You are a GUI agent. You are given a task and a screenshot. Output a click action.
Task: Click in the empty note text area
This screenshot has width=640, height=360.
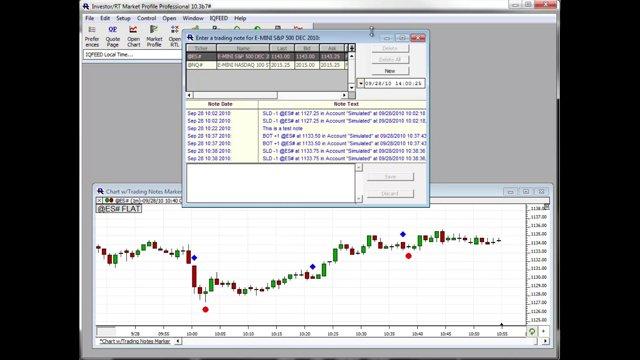(x=271, y=183)
